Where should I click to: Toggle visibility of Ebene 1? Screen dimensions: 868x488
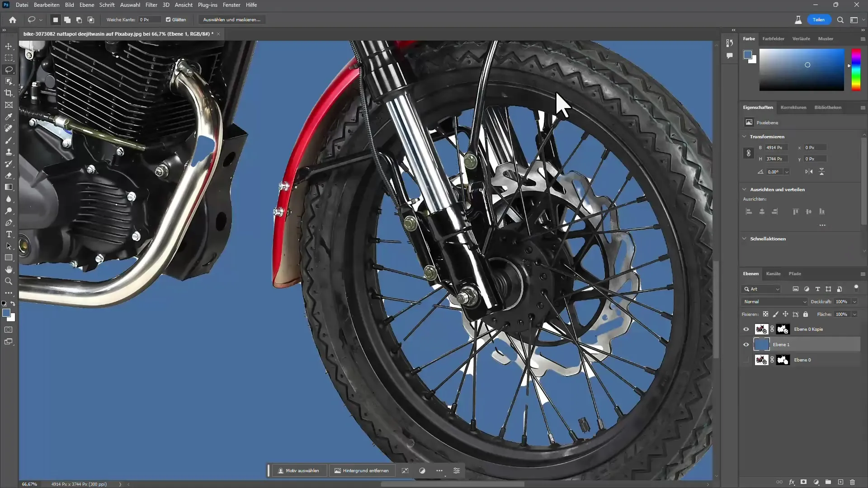click(x=746, y=344)
